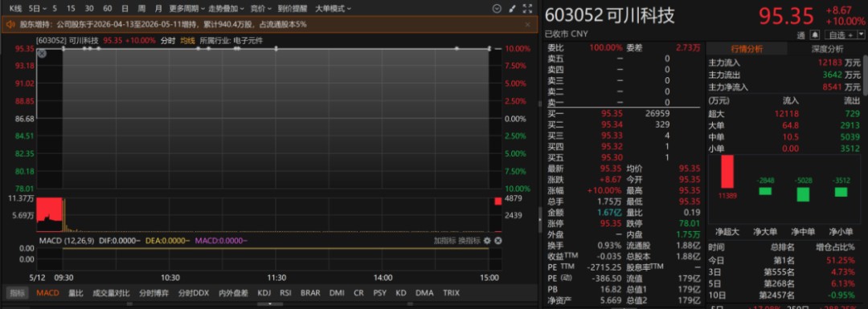The image size is (868, 309).
Task: Open the 自选 dropdown arrow
Action: coord(862,35)
